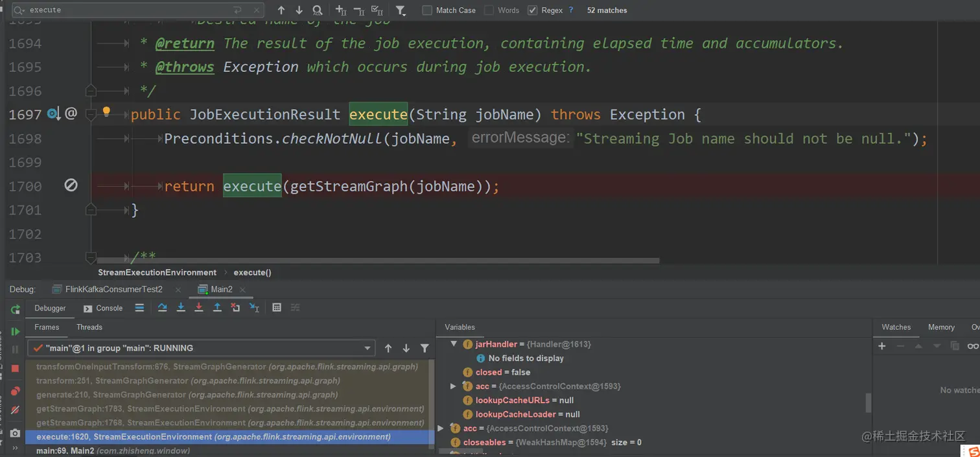This screenshot has height=457, width=980.
Task: Toggle the Words search checkbox
Action: pyautogui.click(x=489, y=10)
